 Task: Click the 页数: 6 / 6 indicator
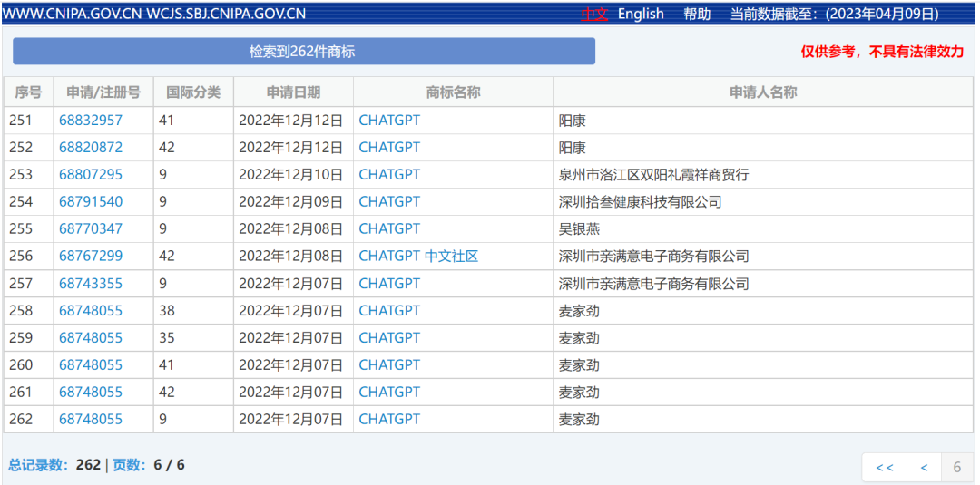[x=149, y=465]
